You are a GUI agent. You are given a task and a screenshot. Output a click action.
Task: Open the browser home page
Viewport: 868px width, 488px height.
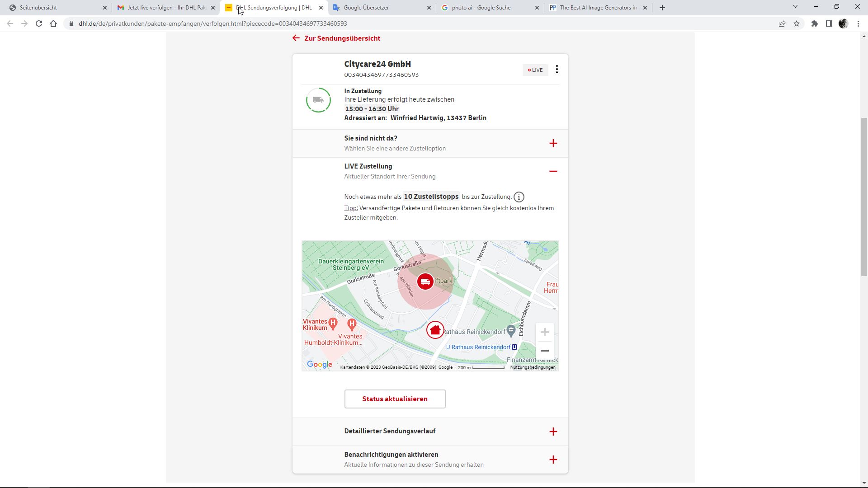[53, 23]
